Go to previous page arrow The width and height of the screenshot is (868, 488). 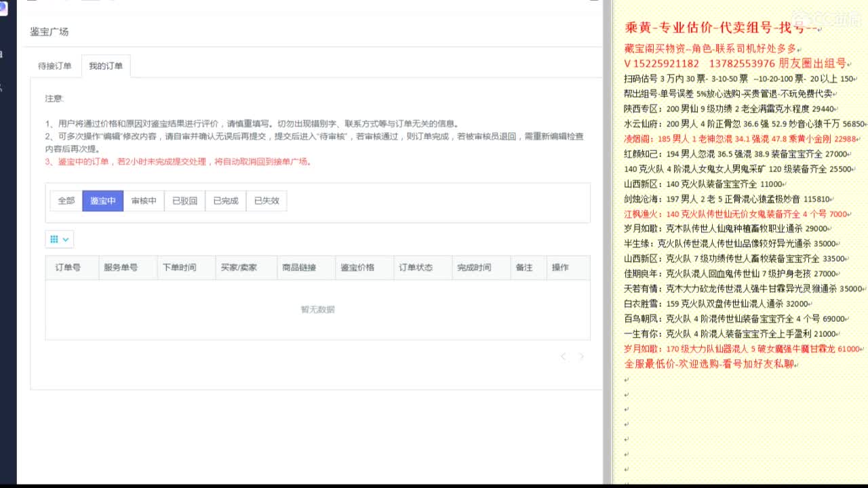tap(564, 357)
